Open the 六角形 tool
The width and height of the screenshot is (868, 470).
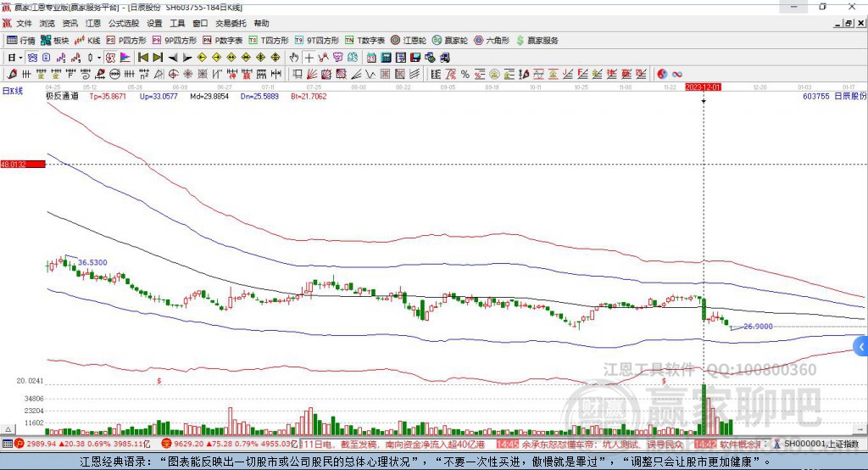(x=491, y=40)
